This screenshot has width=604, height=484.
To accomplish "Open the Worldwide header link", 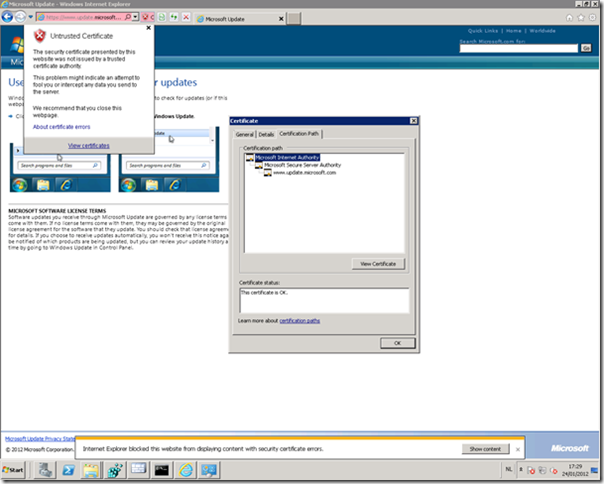I will point(542,31).
